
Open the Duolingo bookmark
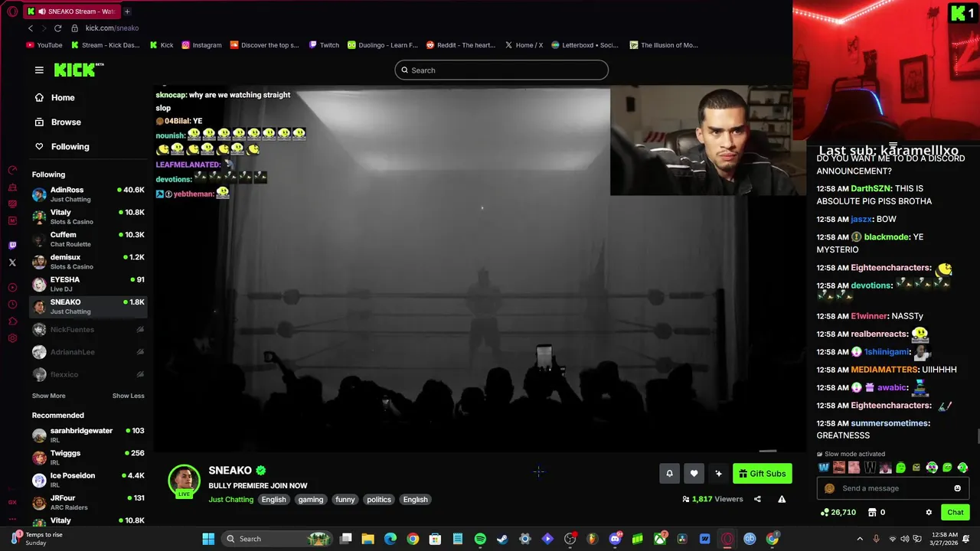(x=383, y=45)
